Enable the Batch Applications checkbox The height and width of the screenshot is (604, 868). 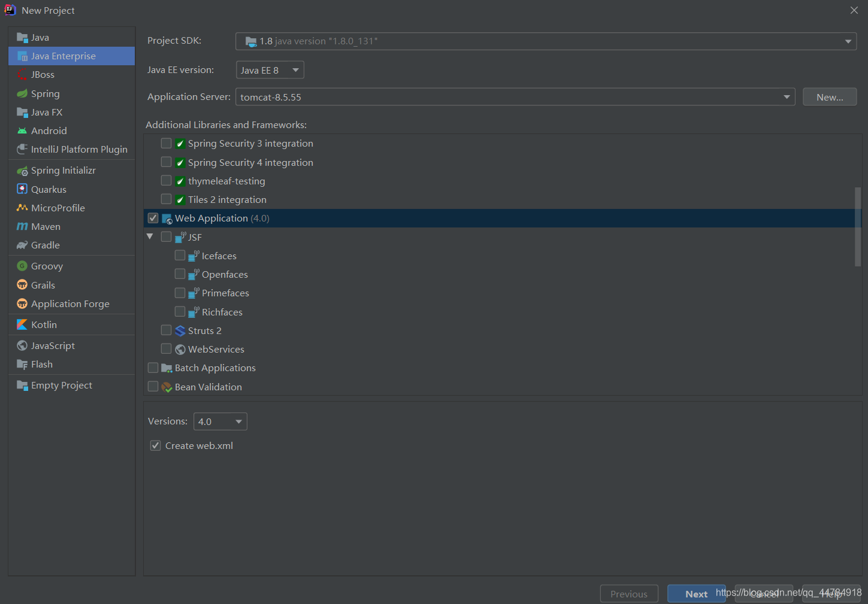[153, 368]
